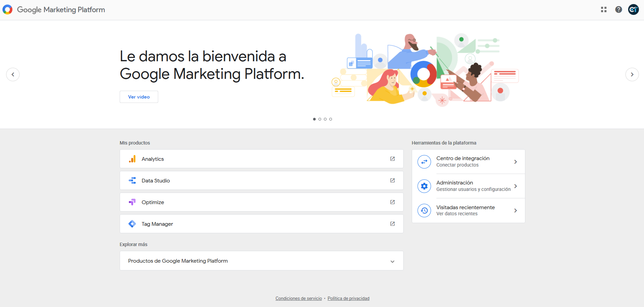This screenshot has width=644, height=307.
Task: Click the Visitadas recientemente history icon
Action: point(424,210)
